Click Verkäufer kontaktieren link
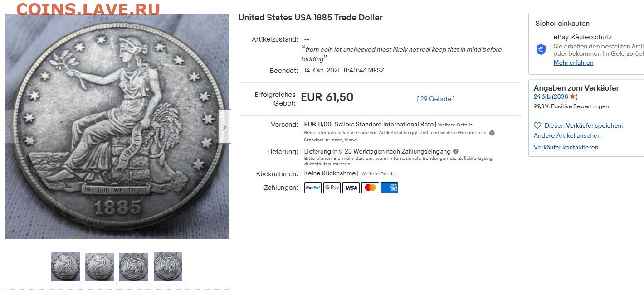 point(566,147)
